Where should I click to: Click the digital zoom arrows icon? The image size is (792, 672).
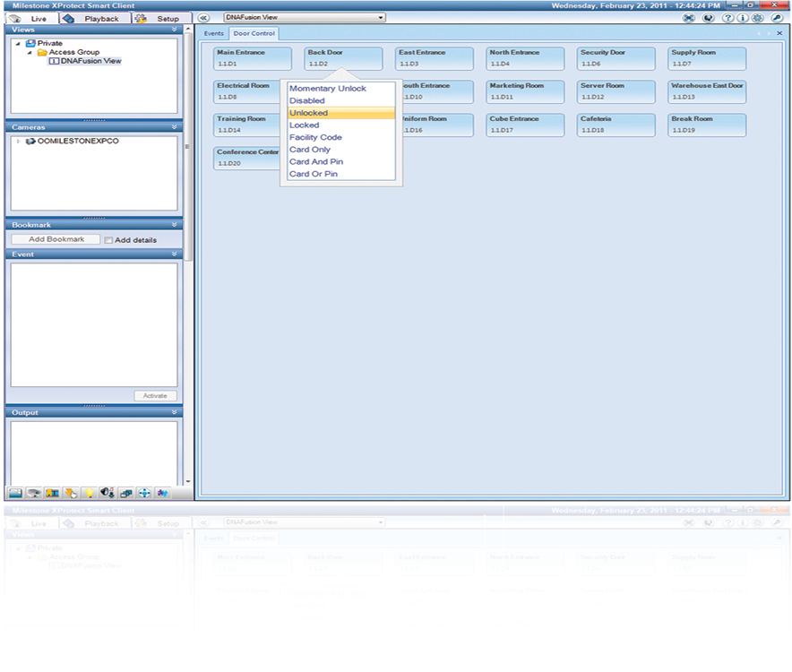click(x=145, y=492)
